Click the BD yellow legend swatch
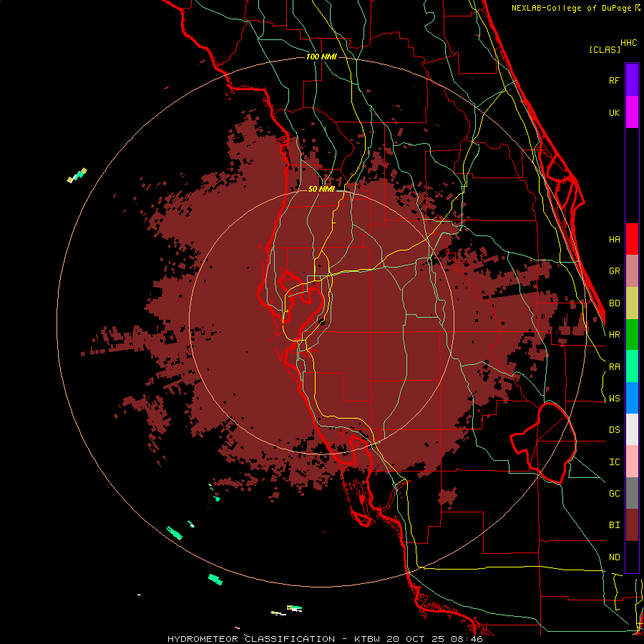 click(x=632, y=303)
